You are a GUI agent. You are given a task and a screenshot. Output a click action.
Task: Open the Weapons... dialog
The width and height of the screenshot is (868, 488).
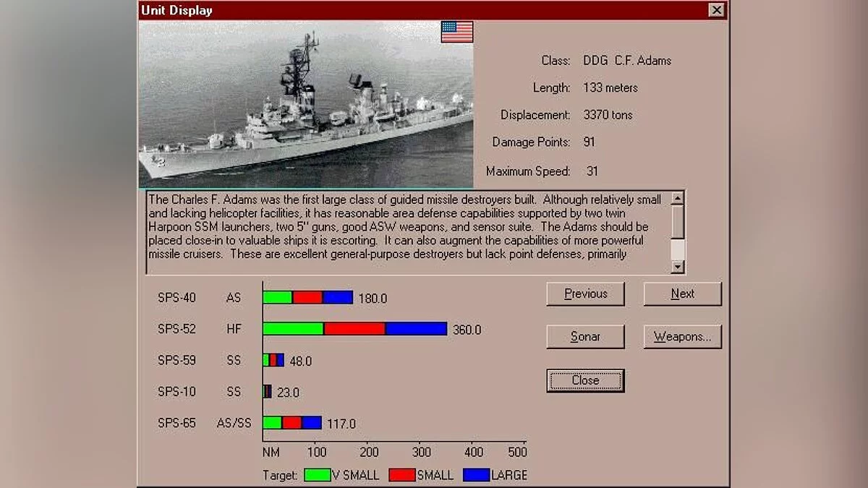pyautogui.click(x=682, y=337)
